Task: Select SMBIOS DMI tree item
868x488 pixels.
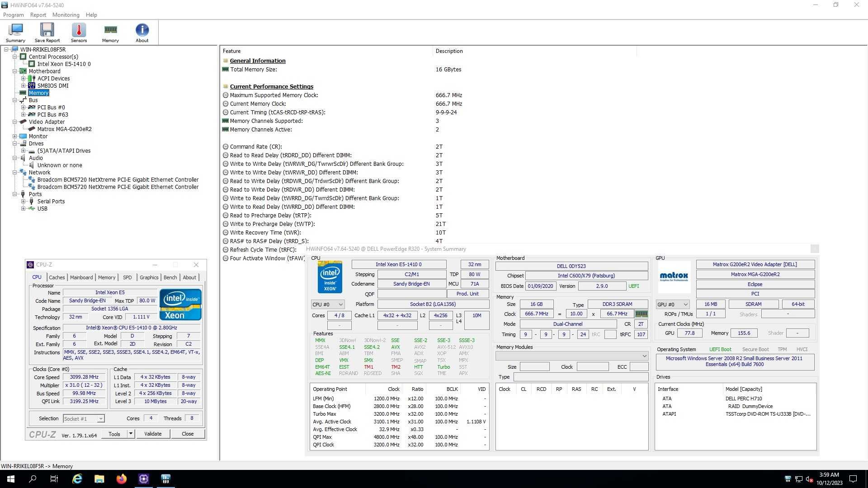Action: click(53, 86)
